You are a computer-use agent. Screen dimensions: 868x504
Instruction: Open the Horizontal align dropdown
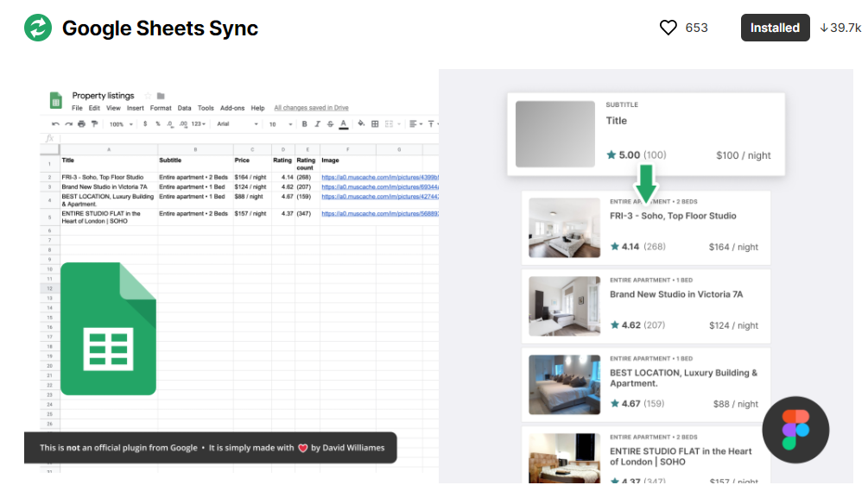pos(415,124)
